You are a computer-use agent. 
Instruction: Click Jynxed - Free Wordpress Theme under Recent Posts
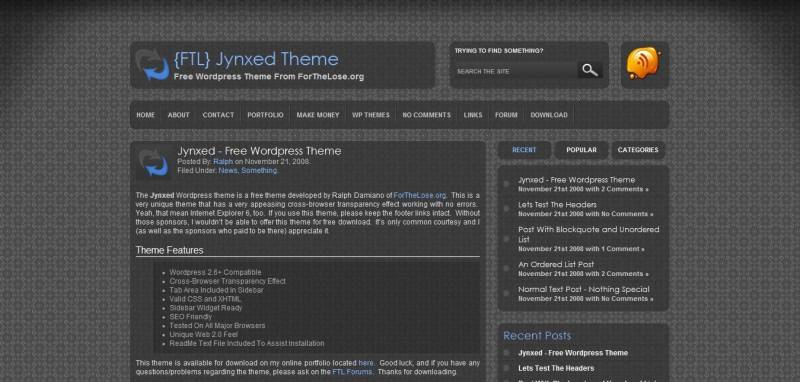[573, 353]
